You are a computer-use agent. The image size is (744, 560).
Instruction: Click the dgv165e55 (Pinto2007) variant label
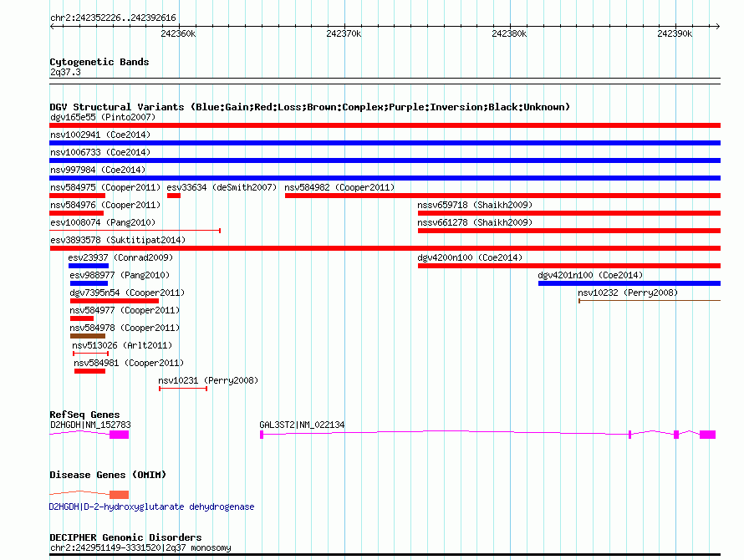103,117
